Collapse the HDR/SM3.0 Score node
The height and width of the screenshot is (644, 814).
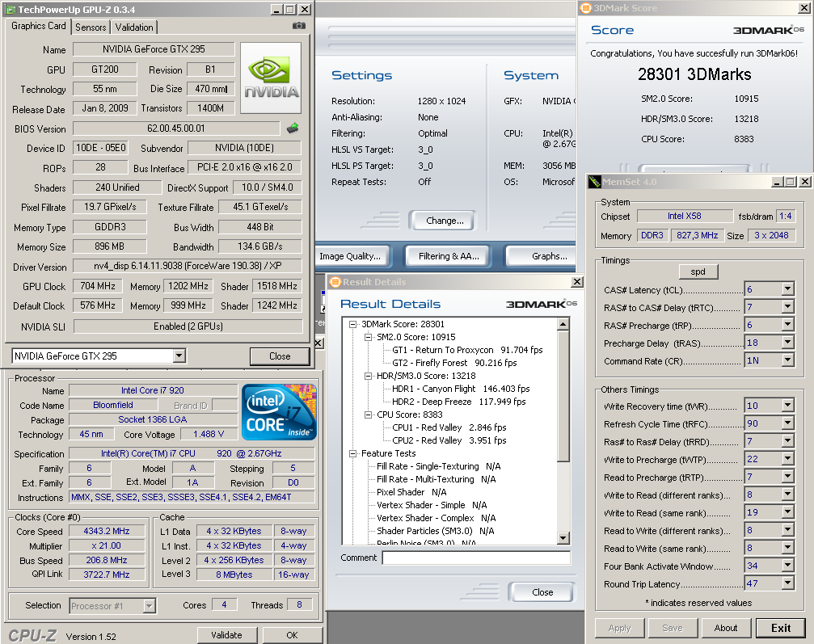368,377
